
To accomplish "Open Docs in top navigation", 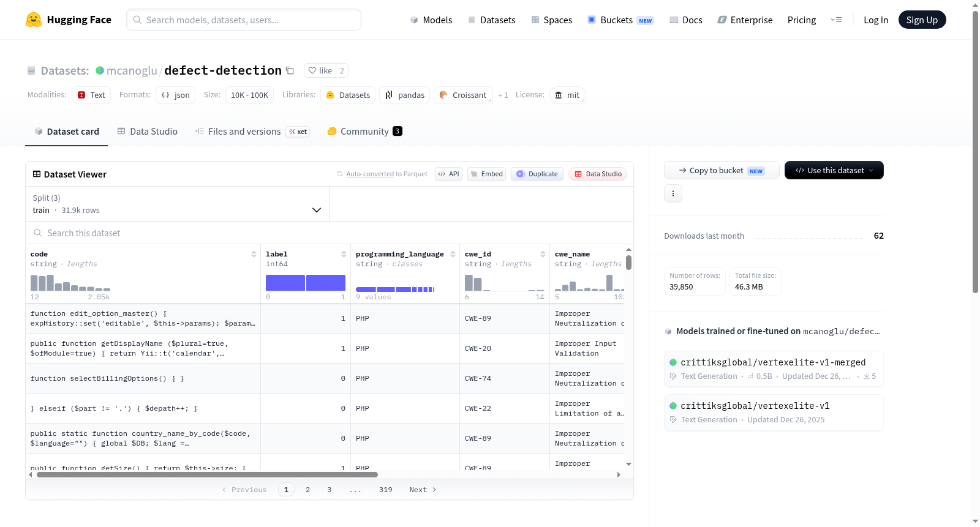I will (x=685, y=20).
